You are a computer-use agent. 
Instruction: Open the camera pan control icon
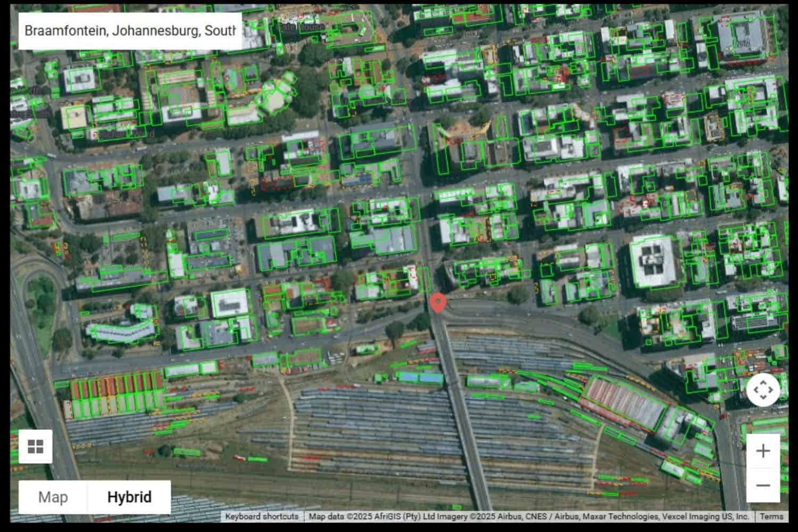point(763,390)
